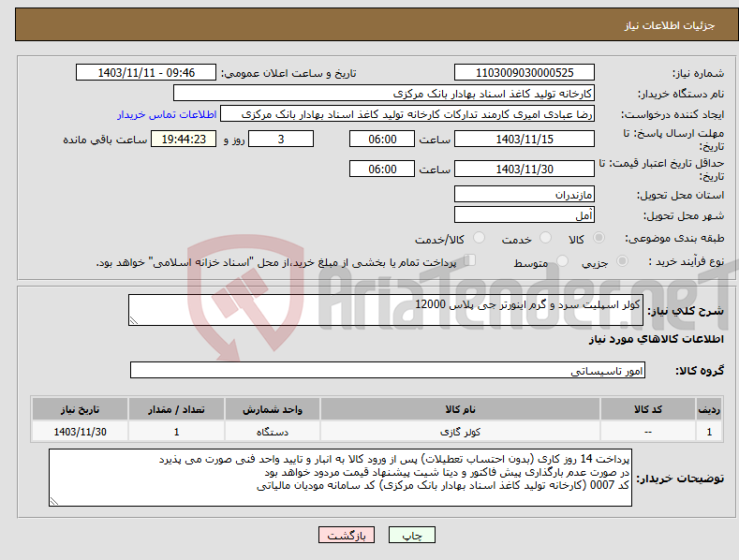Click the واحد شمارش column header
739x560 pixels.
(x=273, y=409)
